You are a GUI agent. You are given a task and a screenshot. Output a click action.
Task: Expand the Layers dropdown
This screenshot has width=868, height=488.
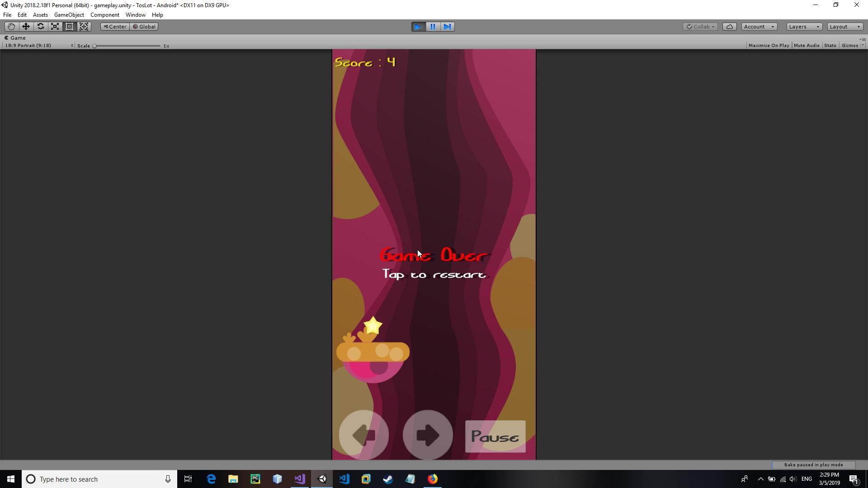click(x=804, y=27)
